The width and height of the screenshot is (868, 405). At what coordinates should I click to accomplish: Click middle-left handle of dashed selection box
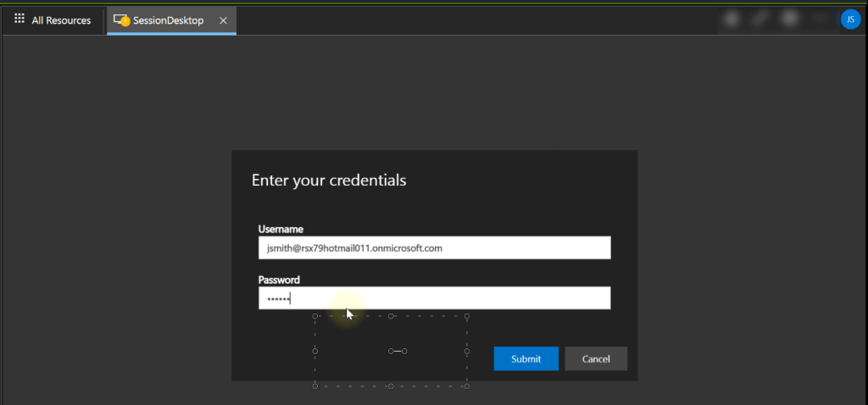(315, 351)
